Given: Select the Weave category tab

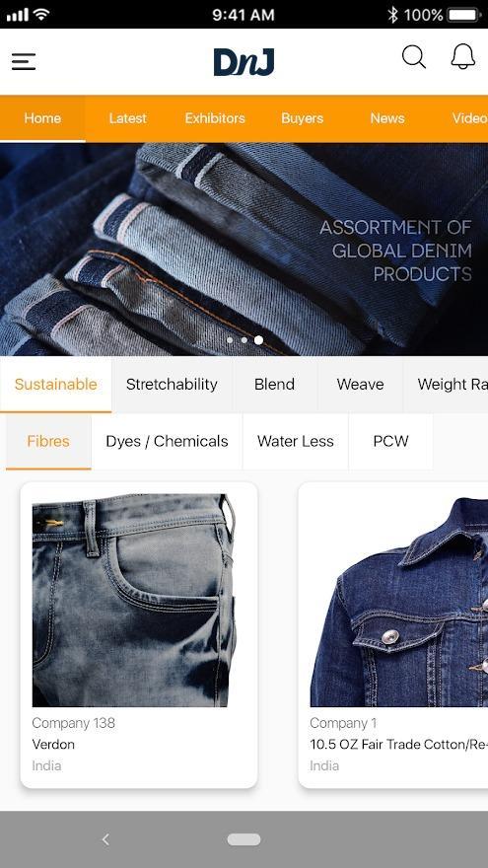Looking at the screenshot, I should point(360,384).
